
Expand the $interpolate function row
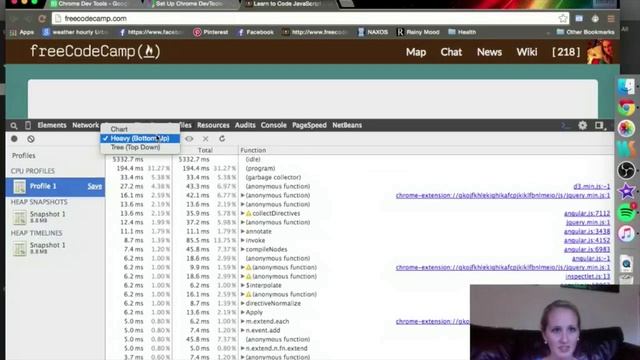pyautogui.click(x=242, y=285)
